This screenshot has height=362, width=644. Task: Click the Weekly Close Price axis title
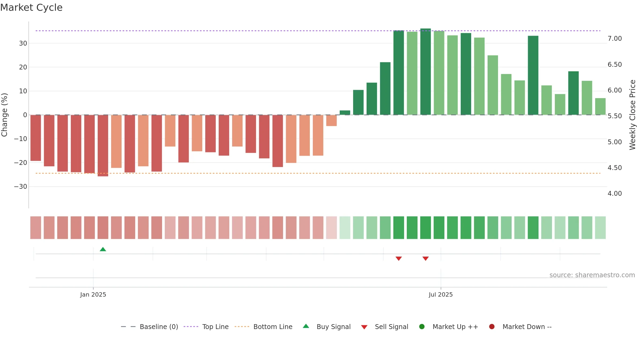[x=632, y=115]
